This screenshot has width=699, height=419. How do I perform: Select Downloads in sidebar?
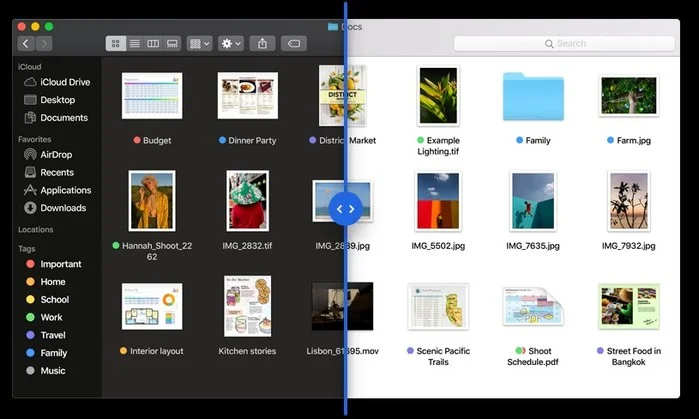coord(55,208)
